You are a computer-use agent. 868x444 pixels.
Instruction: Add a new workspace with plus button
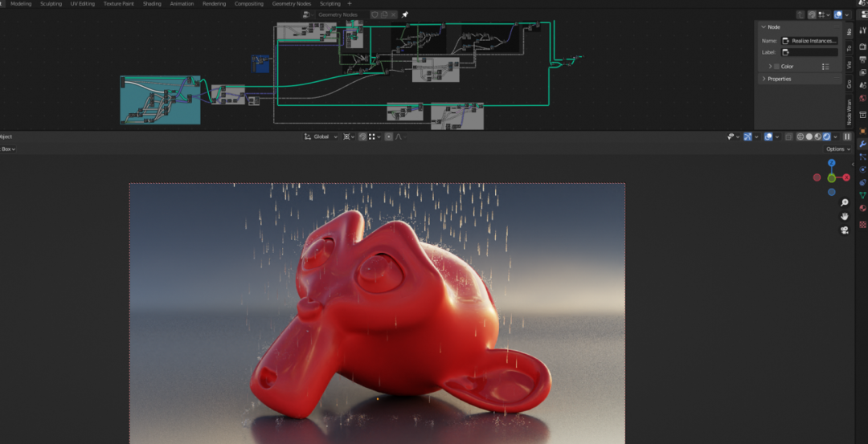[x=349, y=3]
